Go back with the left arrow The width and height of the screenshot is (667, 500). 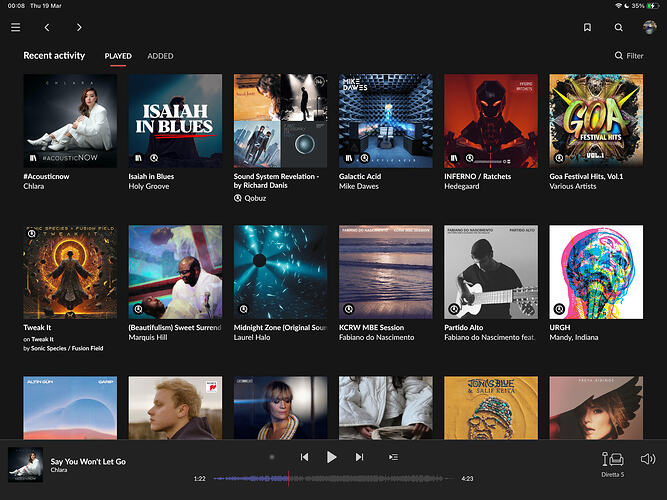point(47,27)
